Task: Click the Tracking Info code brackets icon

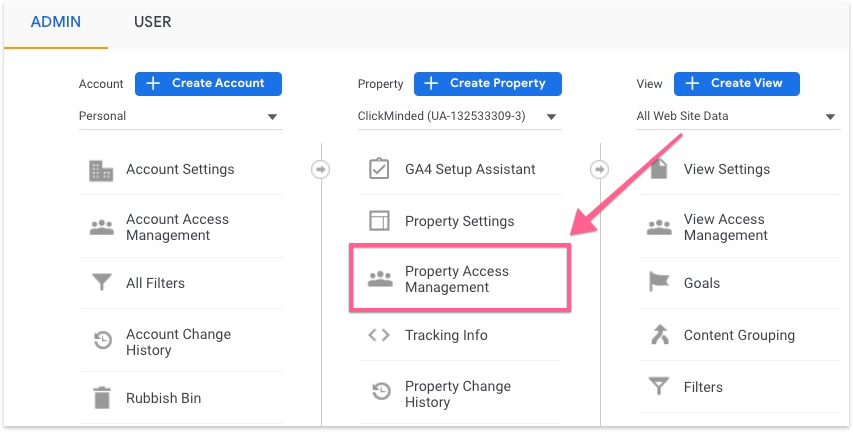Action: 379,335
